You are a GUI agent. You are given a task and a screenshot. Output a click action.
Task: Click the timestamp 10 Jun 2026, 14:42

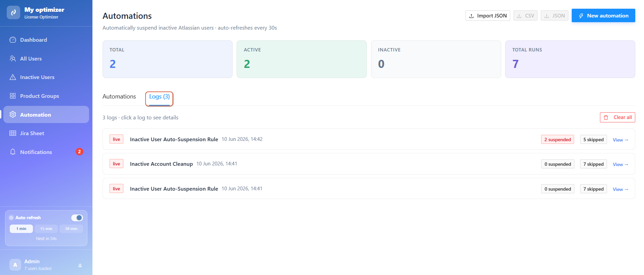(242, 139)
